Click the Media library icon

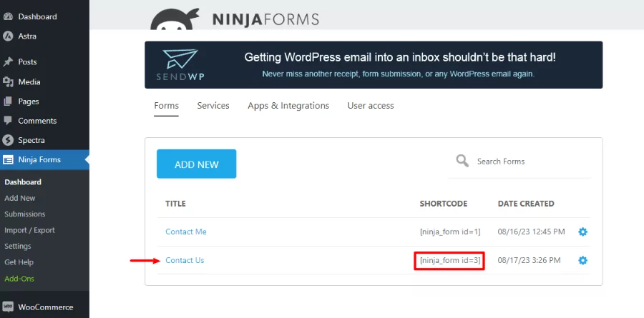point(8,81)
